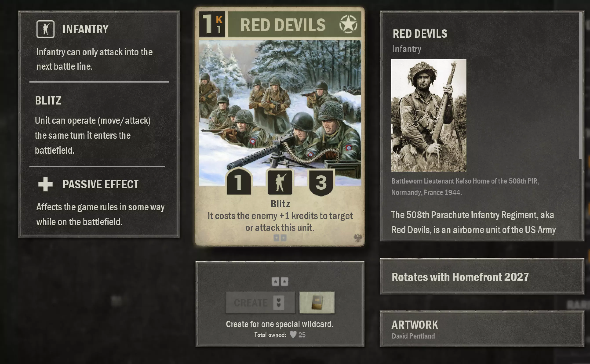Click the Red Devils card title banner
Screen dimensions: 590x364
[294, 24]
